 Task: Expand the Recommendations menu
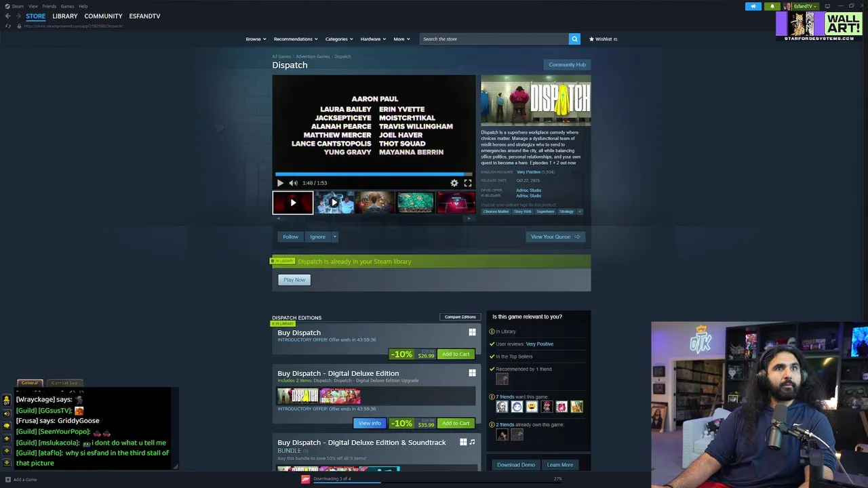coord(296,39)
